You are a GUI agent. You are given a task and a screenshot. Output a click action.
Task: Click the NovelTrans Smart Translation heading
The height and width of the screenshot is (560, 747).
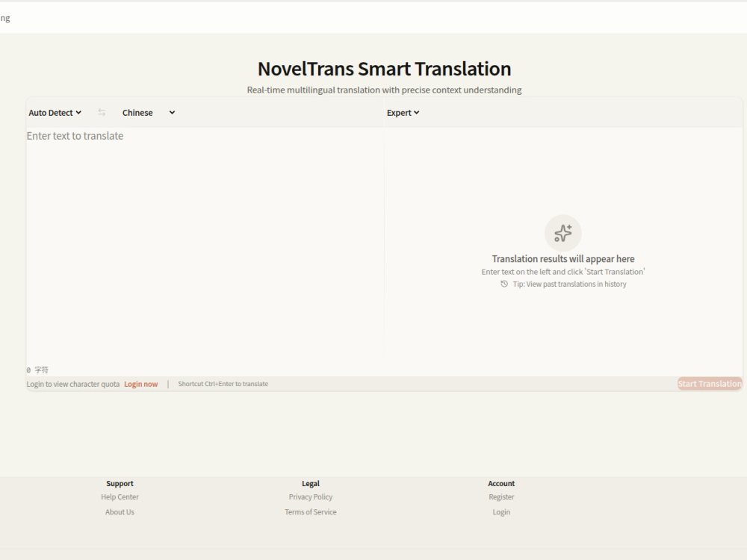(384, 69)
